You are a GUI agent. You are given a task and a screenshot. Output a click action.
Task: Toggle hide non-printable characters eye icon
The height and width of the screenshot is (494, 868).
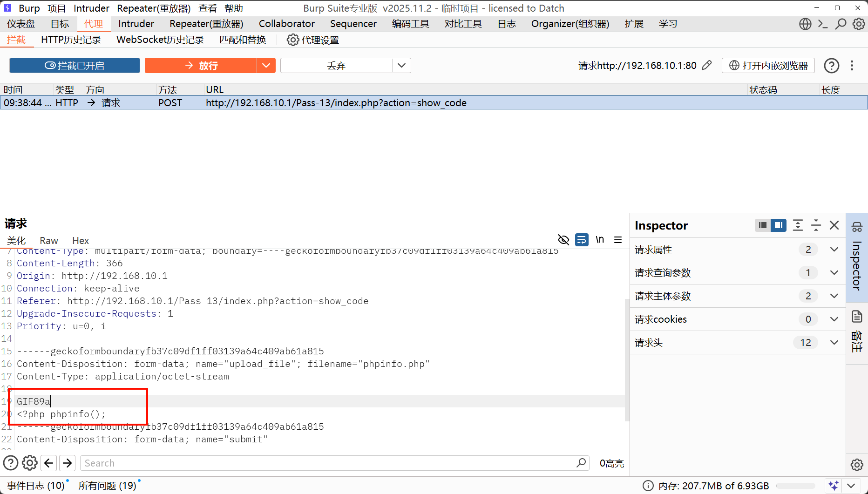[x=563, y=240]
